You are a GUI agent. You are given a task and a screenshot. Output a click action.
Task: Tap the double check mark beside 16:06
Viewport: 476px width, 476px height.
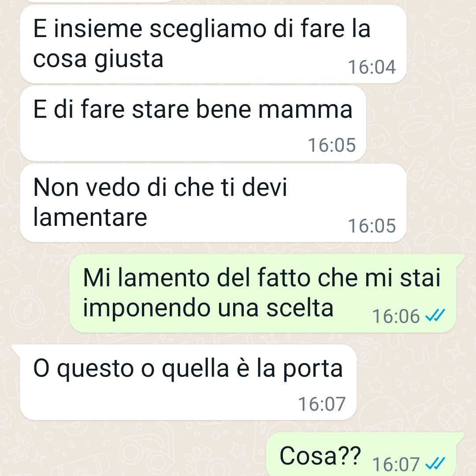[435, 315]
